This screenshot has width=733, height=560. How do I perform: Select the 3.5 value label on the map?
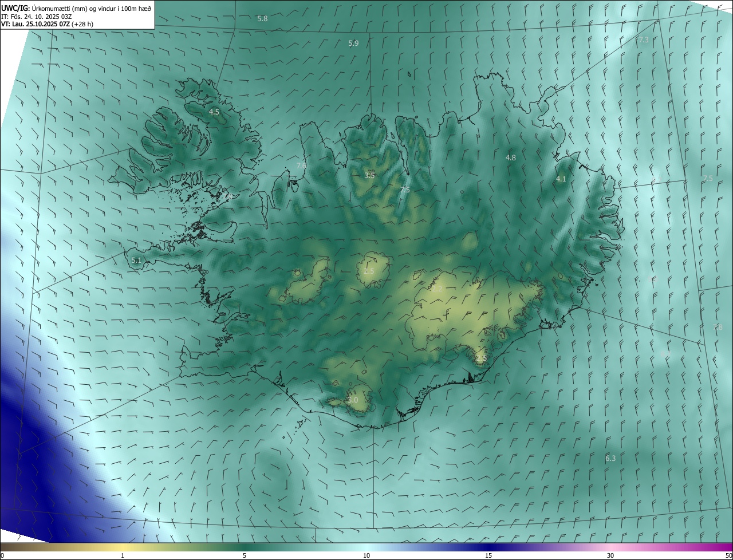pos(369,175)
